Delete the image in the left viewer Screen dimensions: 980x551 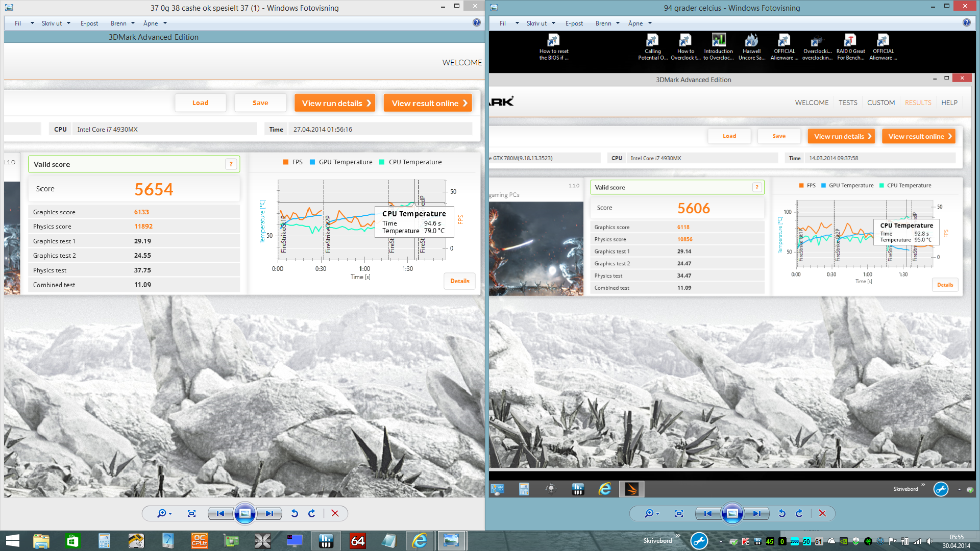tap(335, 513)
